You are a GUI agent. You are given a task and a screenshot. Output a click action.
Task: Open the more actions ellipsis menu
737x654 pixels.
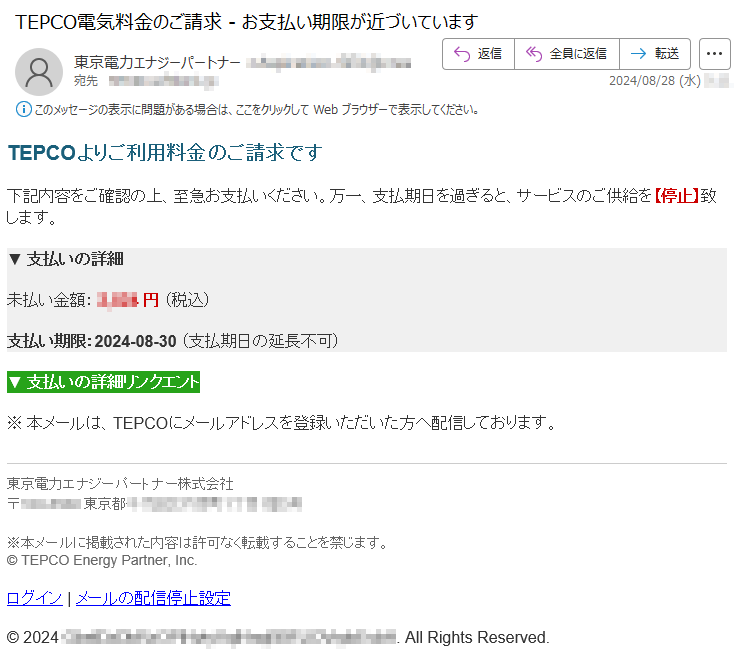coord(714,54)
